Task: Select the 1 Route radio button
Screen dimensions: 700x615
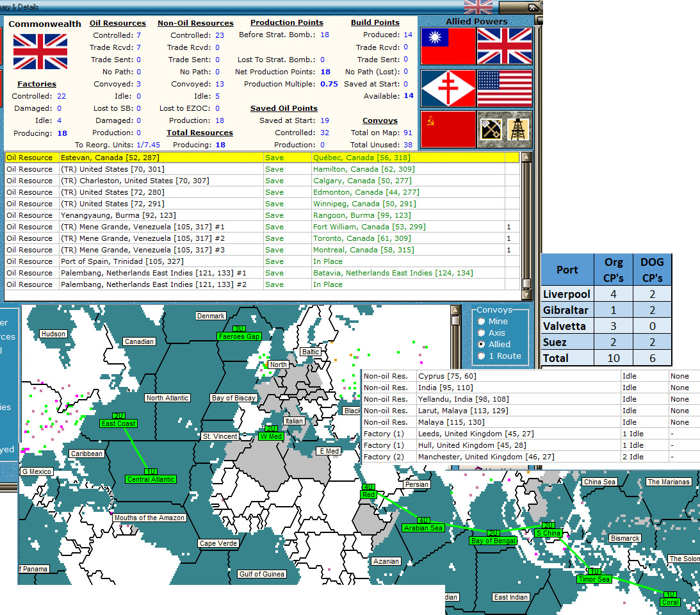Action: 481,356
